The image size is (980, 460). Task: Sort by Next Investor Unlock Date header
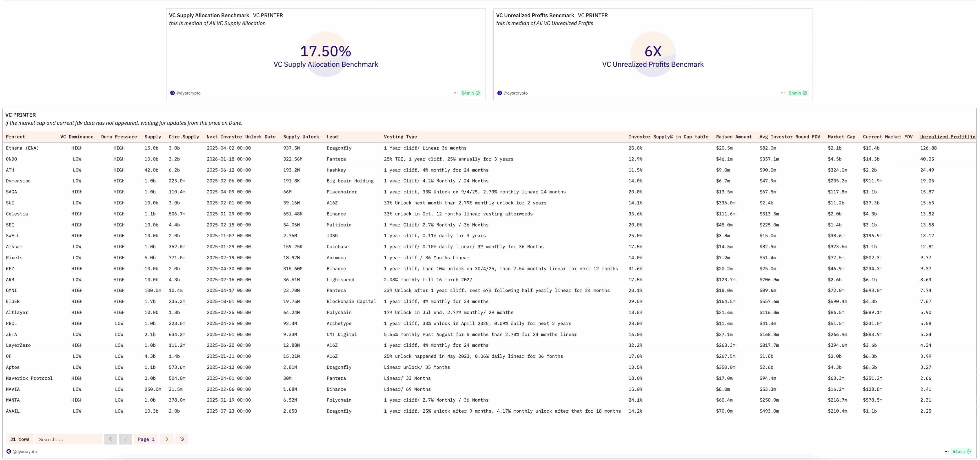pos(241,137)
